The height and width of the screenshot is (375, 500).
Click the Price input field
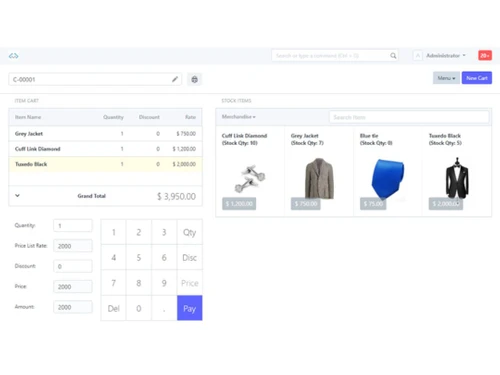[73, 287]
